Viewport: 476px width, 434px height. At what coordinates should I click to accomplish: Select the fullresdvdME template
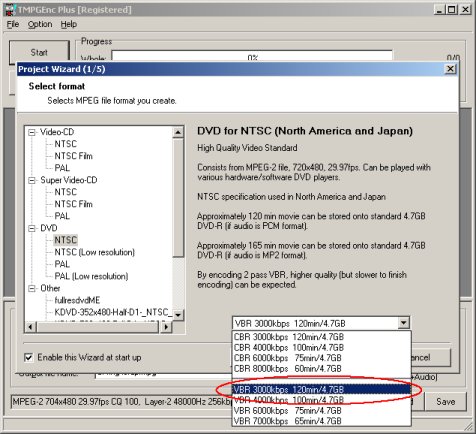pos(77,300)
